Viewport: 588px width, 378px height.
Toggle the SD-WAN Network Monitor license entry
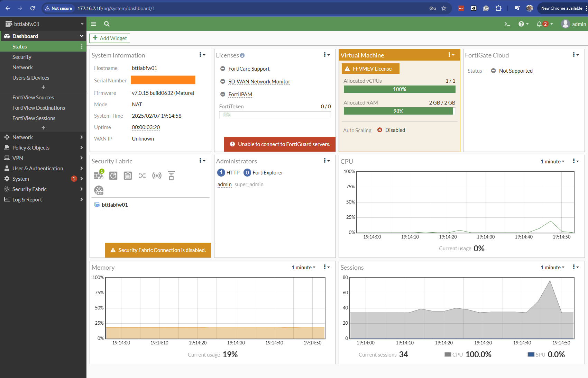pyautogui.click(x=222, y=81)
